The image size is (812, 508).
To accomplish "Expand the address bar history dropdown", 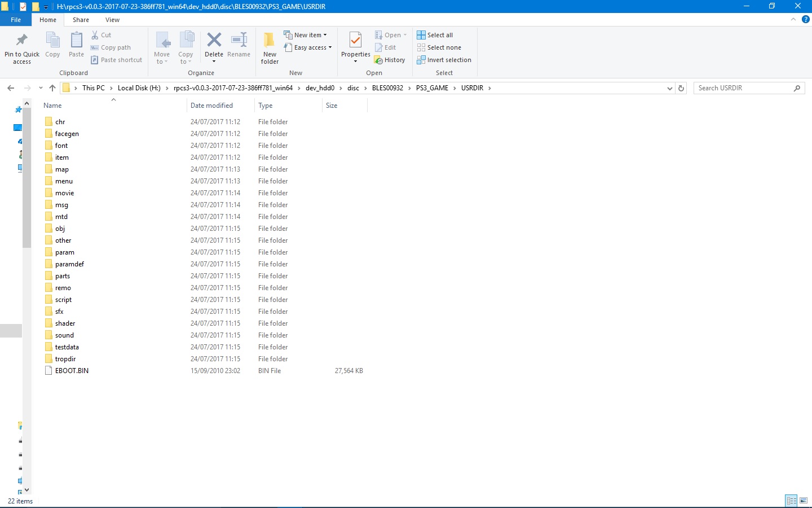I will pyautogui.click(x=669, y=88).
